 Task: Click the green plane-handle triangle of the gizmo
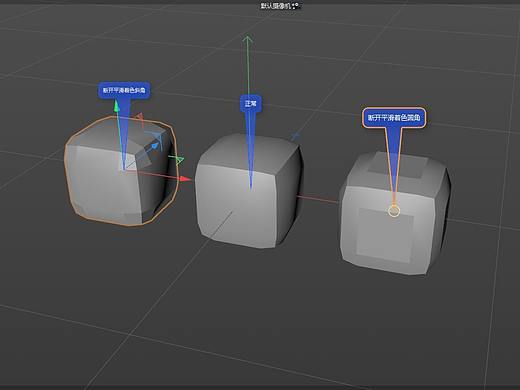tap(179, 160)
